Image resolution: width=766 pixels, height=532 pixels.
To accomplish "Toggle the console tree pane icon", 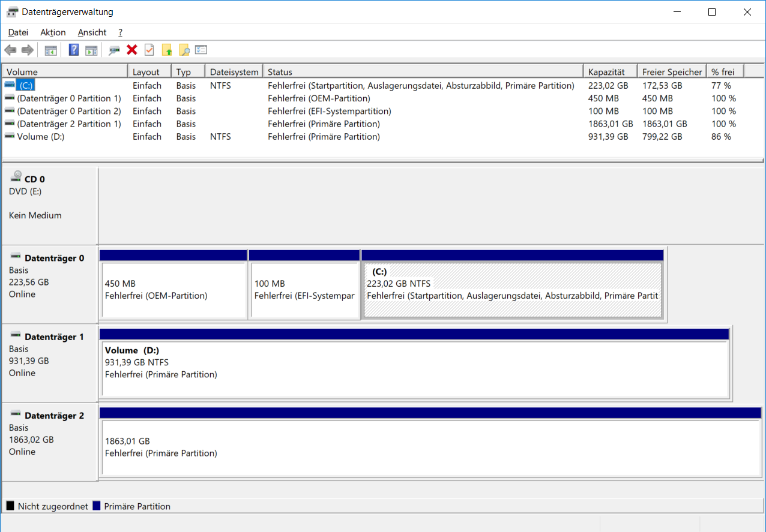I will coord(51,50).
